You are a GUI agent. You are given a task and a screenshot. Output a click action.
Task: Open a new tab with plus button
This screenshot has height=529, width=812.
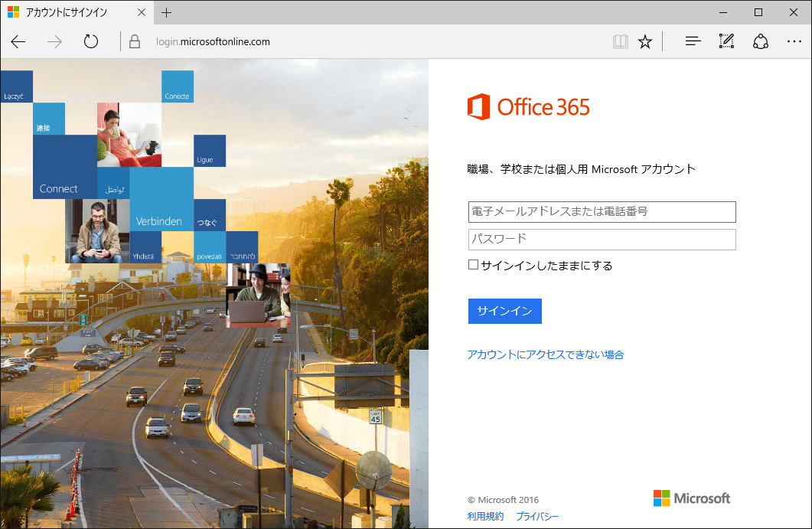[166, 12]
